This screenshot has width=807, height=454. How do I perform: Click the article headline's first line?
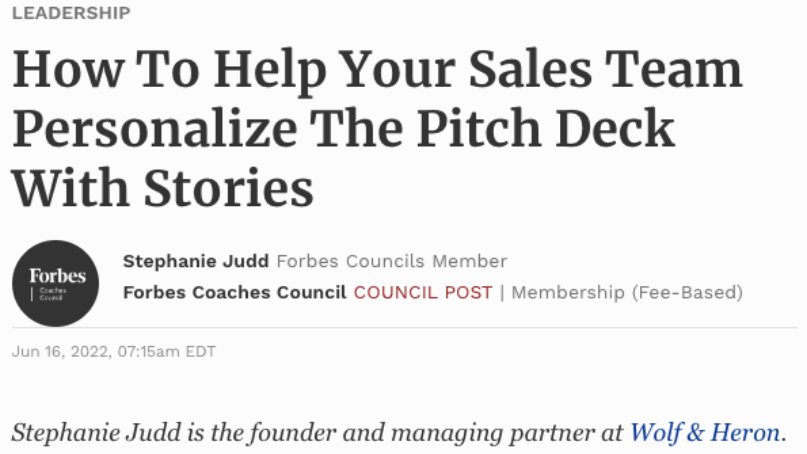376,71
